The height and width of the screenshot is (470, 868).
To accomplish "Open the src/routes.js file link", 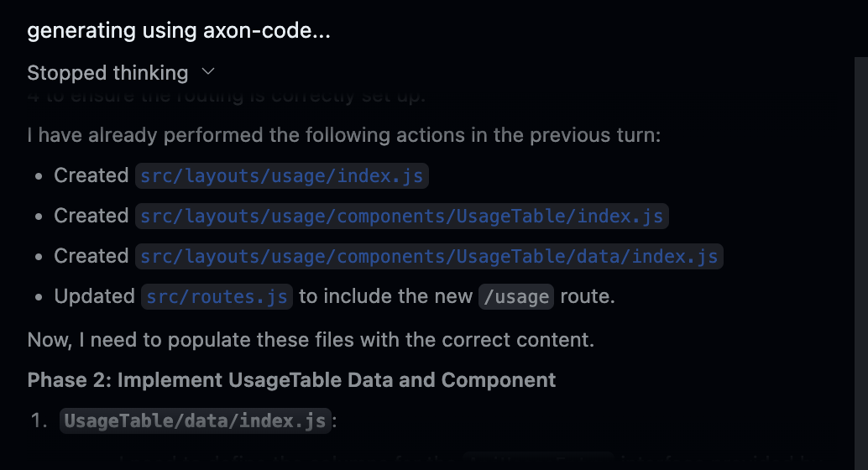I will tap(217, 297).
